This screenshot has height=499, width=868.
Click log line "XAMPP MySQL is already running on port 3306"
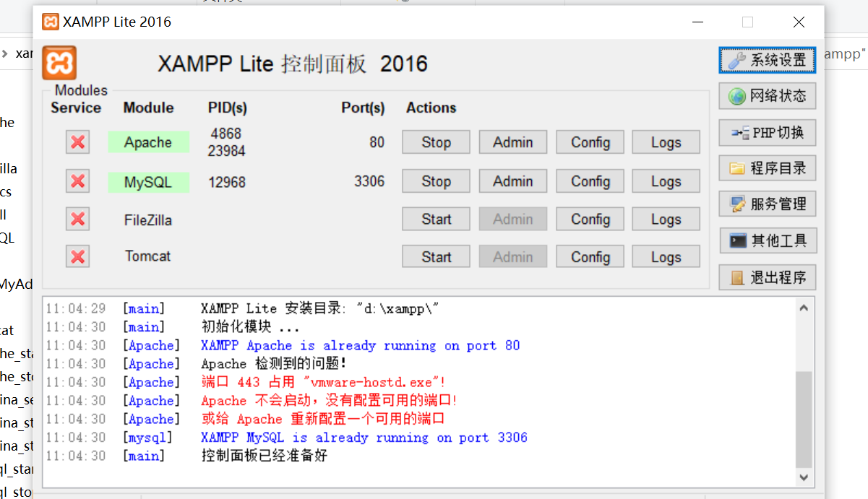click(x=364, y=437)
